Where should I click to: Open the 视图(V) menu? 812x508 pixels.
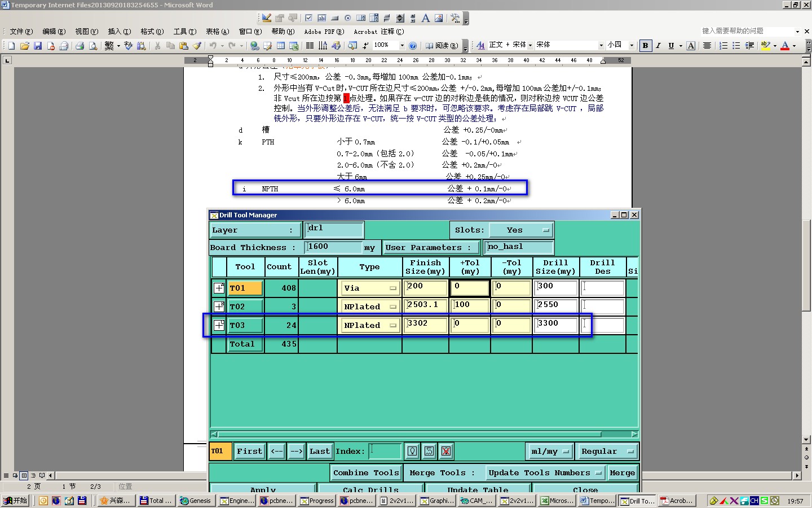(x=86, y=32)
